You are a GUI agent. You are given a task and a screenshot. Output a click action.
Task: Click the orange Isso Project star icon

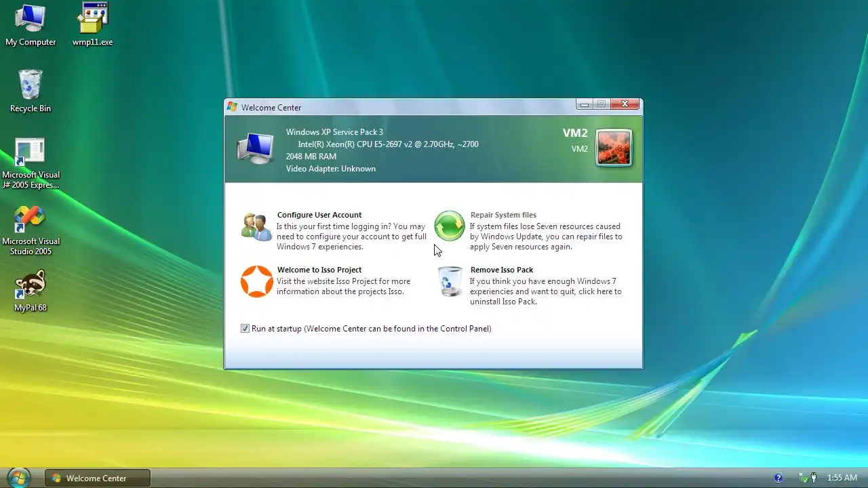click(257, 281)
